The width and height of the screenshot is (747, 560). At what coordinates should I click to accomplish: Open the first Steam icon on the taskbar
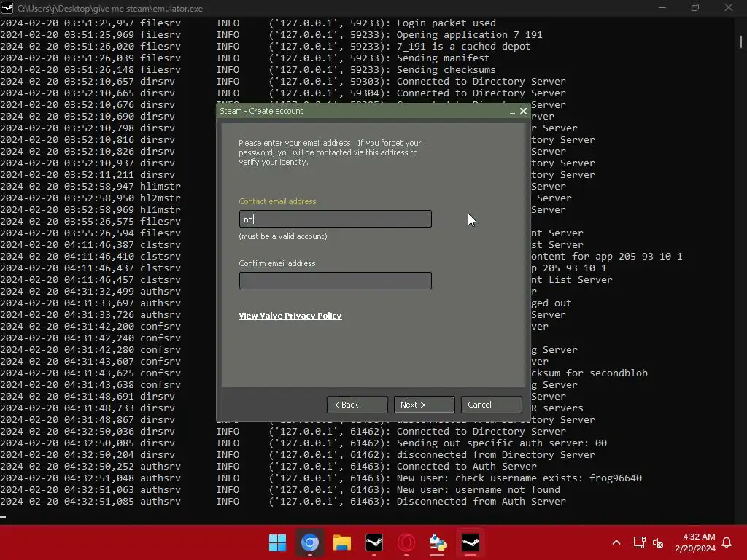(374, 542)
